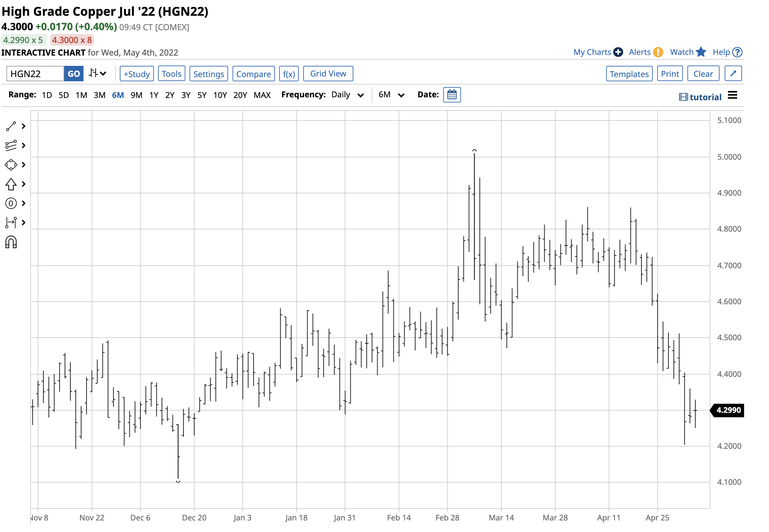
Task: Open the date picker calendar icon
Action: click(x=452, y=95)
